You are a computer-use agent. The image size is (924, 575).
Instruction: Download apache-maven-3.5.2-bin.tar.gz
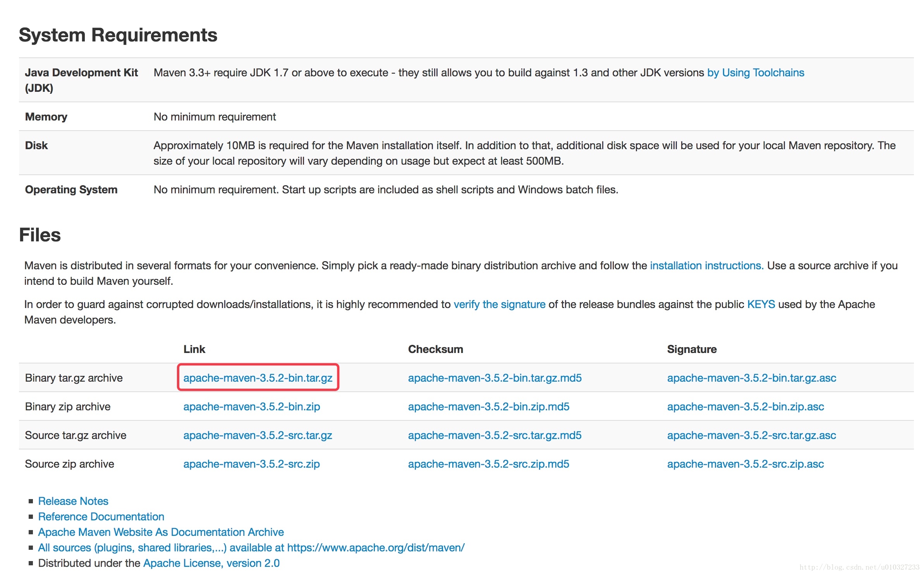tap(258, 378)
